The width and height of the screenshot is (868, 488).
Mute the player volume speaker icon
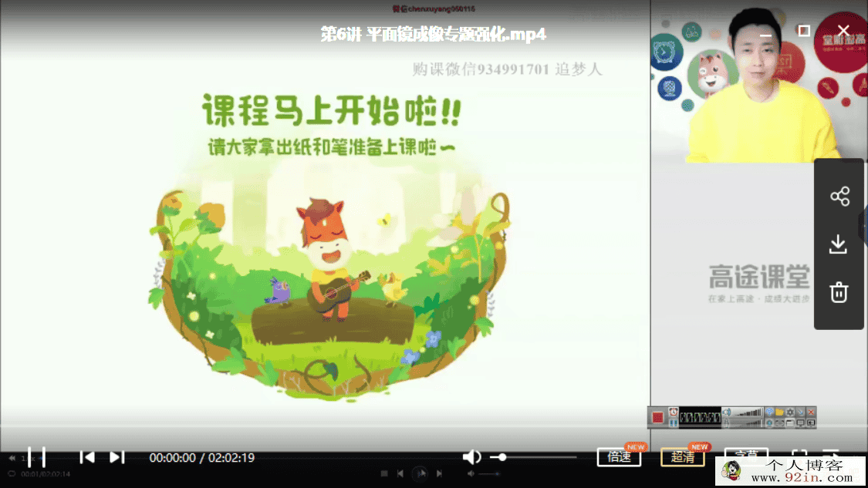[471, 457]
